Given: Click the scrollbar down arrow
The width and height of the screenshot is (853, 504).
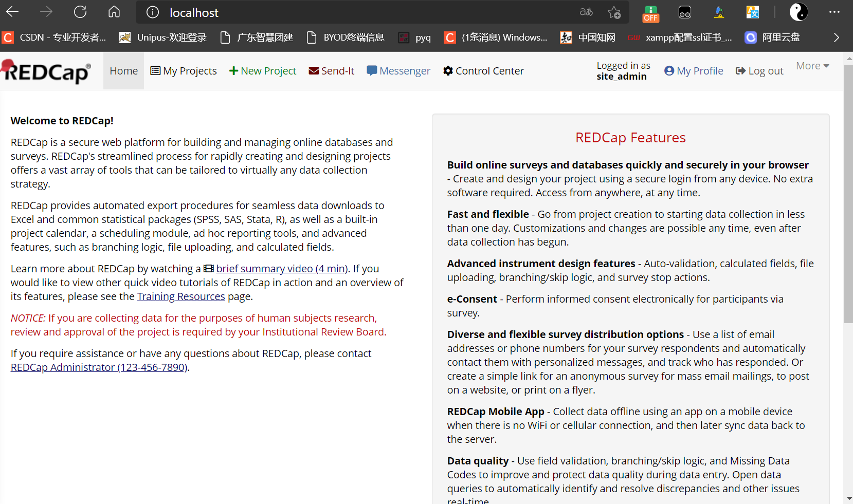Looking at the screenshot, I should click(x=848, y=499).
